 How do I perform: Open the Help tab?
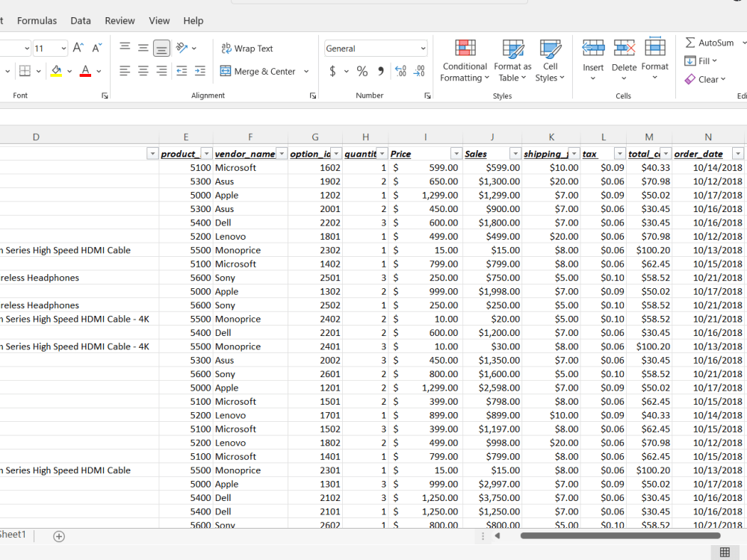coord(193,20)
